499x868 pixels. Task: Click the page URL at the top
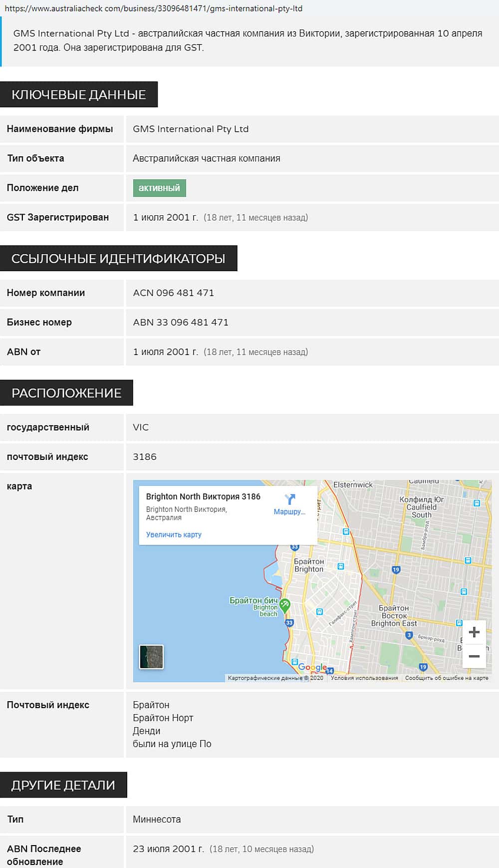coord(153,8)
